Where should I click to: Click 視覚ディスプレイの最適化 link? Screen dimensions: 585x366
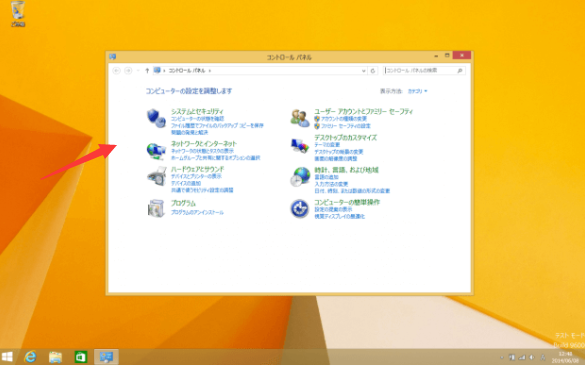pyautogui.click(x=340, y=216)
